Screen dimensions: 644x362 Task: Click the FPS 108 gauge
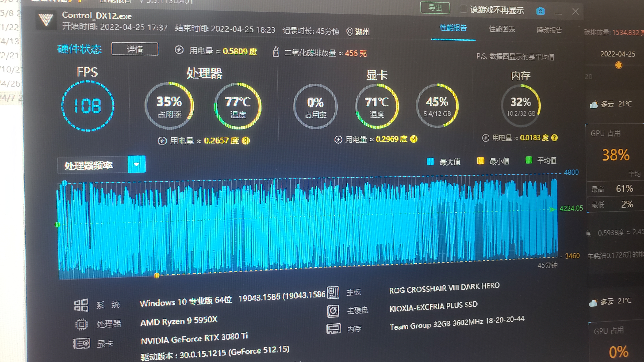coord(88,106)
